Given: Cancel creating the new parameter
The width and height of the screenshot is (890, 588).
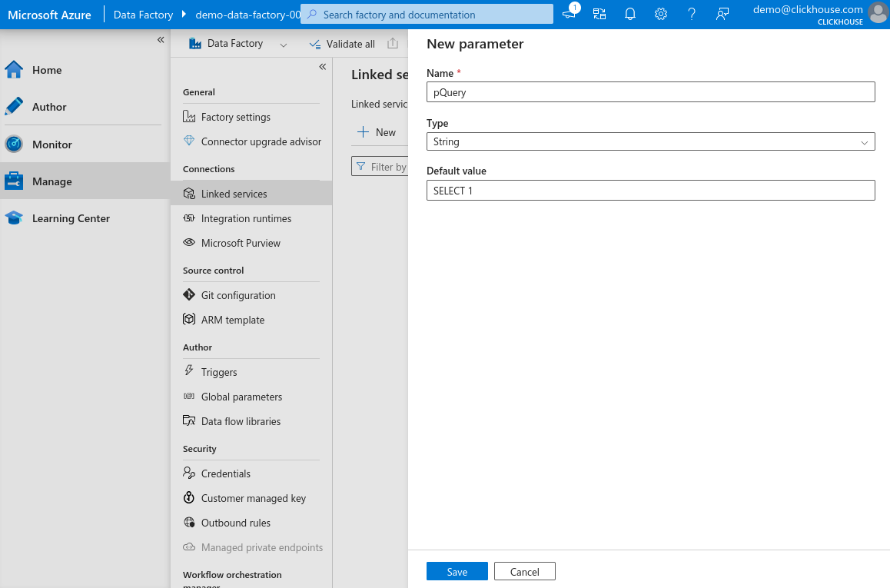Looking at the screenshot, I should pos(524,571).
